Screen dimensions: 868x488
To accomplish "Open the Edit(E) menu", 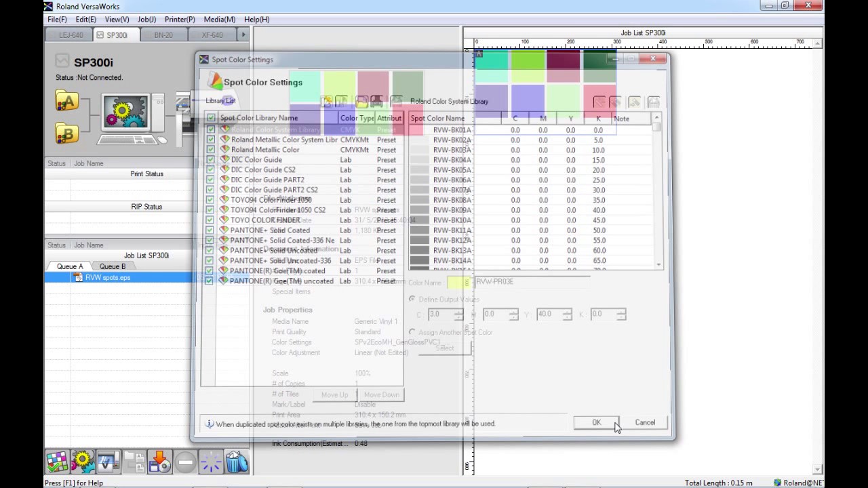I will pyautogui.click(x=86, y=20).
